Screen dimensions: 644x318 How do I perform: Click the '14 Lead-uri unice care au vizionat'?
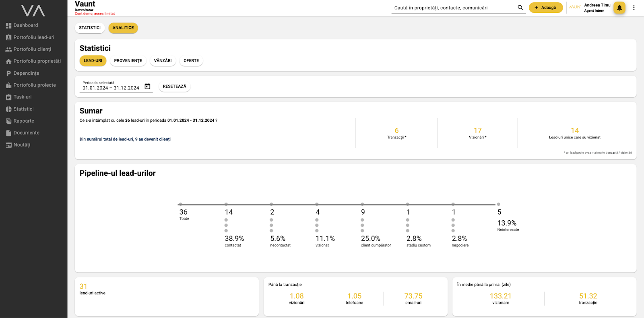[x=574, y=133]
